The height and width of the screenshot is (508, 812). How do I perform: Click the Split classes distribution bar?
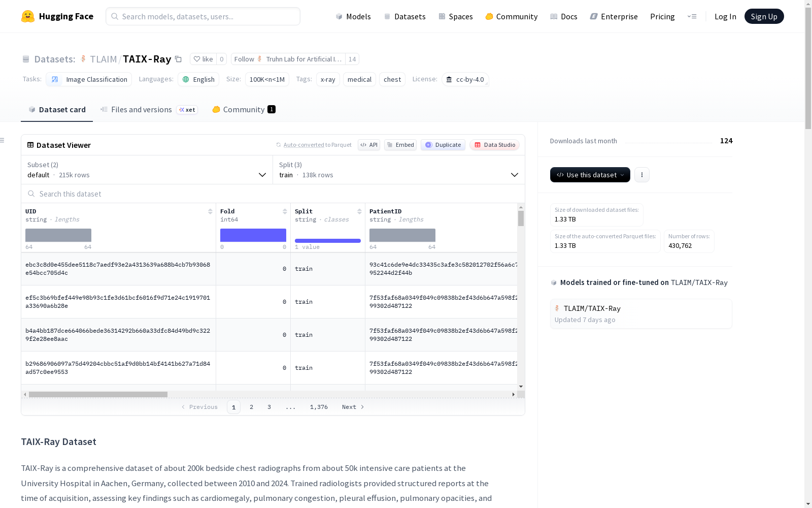point(328,241)
